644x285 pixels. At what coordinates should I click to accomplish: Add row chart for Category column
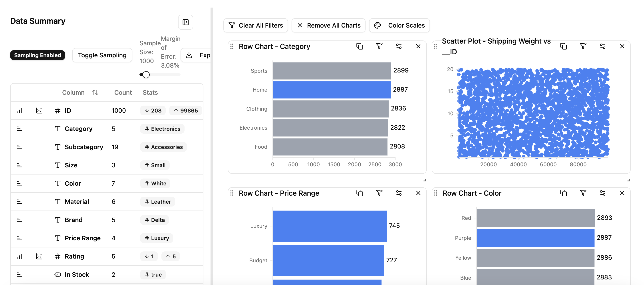[20, 129]
